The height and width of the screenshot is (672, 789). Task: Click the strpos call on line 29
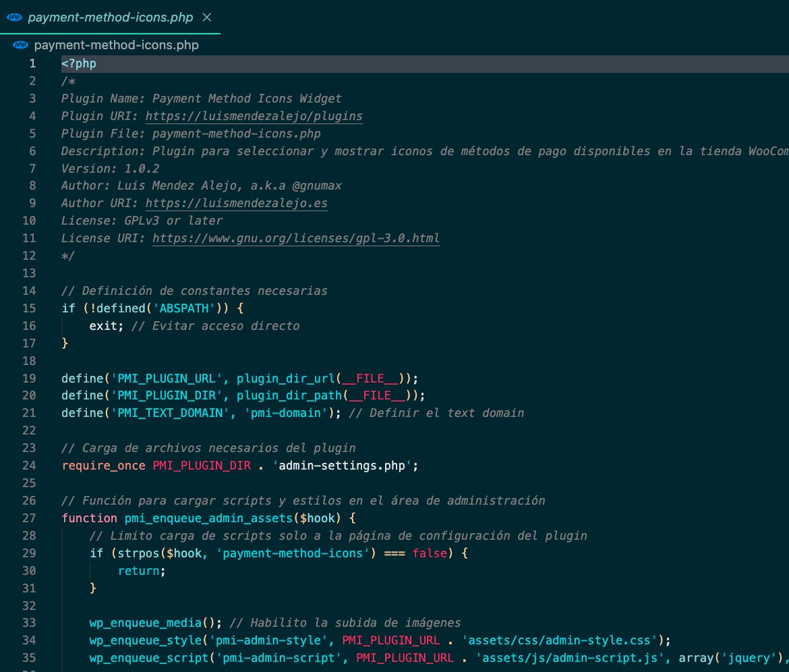[x=138, y=553]
